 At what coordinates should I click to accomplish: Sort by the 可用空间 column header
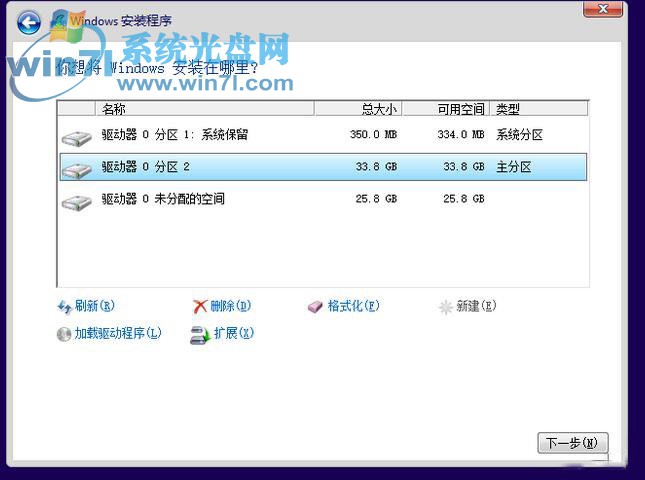(446, 109)
